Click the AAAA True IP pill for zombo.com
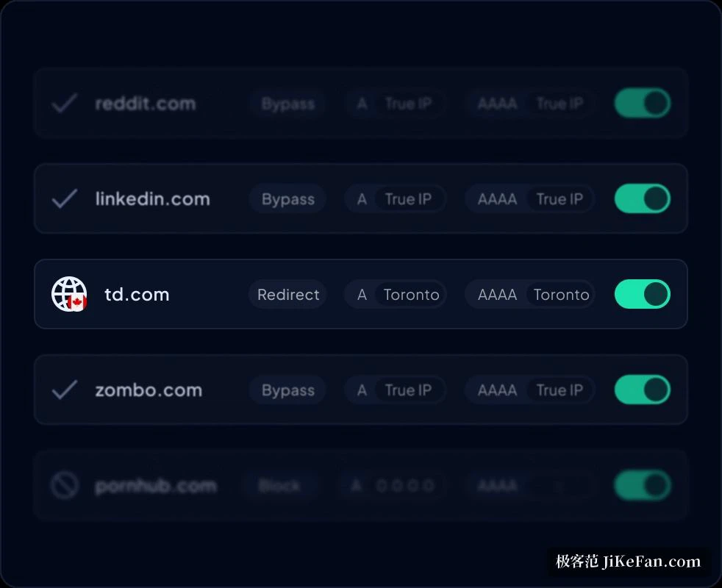Image resolution: width=722 pixels, height=588 pixels. tap(530, 390)
